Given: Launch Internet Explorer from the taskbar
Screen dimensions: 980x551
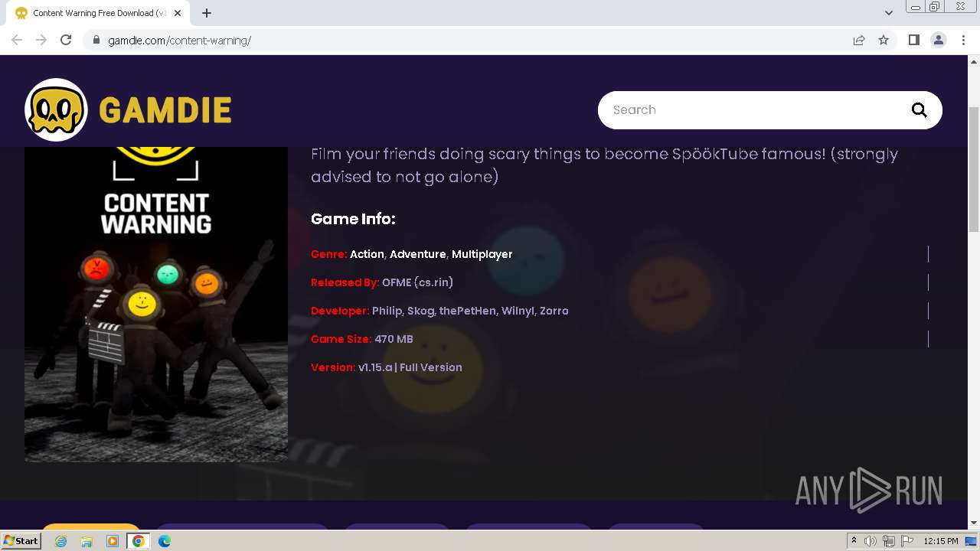Looking at the screenshot, I should pos(61,541).
